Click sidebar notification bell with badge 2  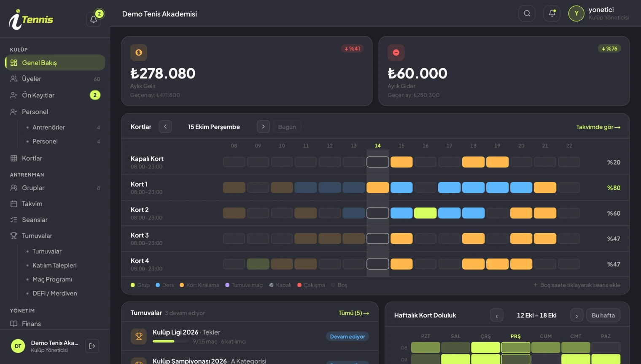tap(94, 19)
